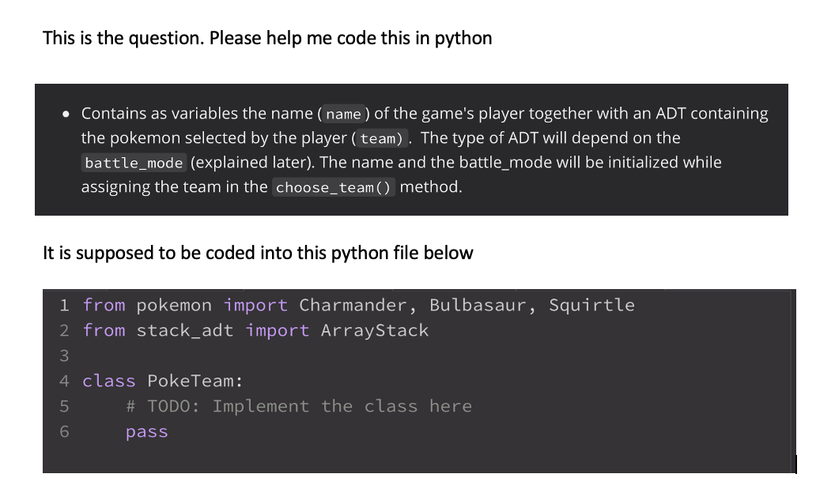The width and height of the screenshot is (835, 504).
Task: Click line number 1 in the editor
Action: 64,305
